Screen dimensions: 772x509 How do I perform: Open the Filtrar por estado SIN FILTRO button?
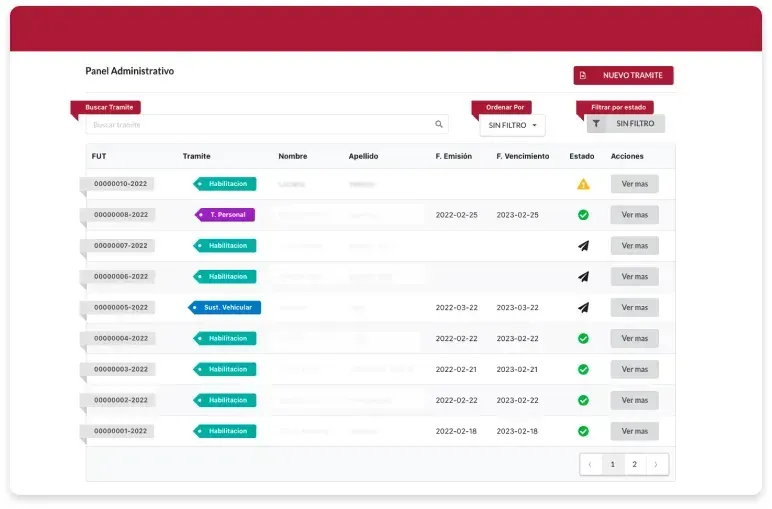tap(625, 124)
